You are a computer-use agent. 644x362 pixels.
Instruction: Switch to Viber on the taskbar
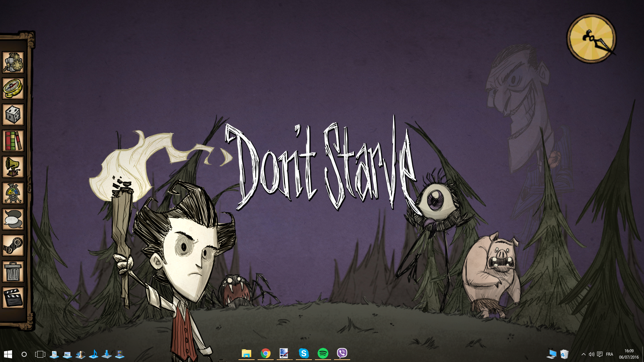(342, 354)
